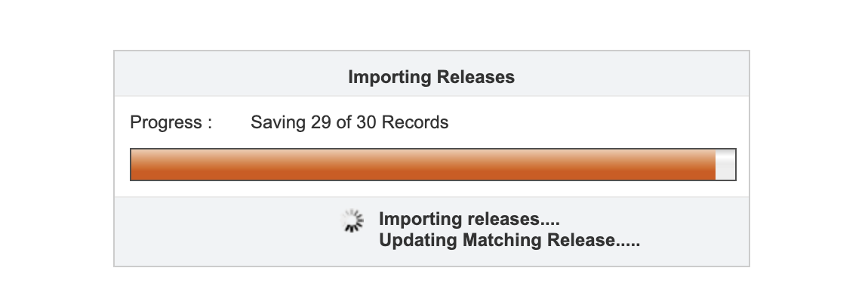This screenshot has height=308, width=868.
Task: Click the unfilled end of progress bar
Action: 725,165
